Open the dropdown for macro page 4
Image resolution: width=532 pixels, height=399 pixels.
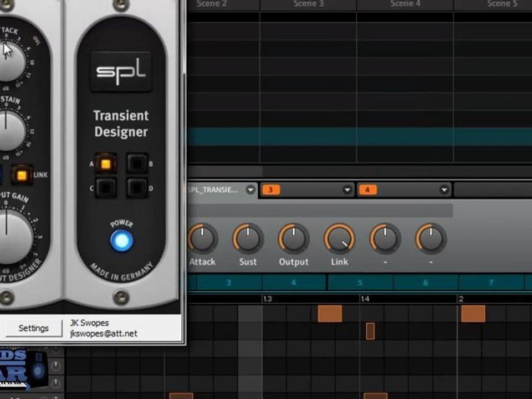[x=444, y=190]
